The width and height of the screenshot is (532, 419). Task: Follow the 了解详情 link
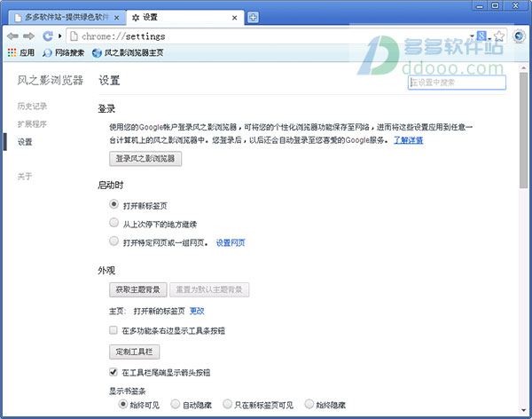pos(408,140)
